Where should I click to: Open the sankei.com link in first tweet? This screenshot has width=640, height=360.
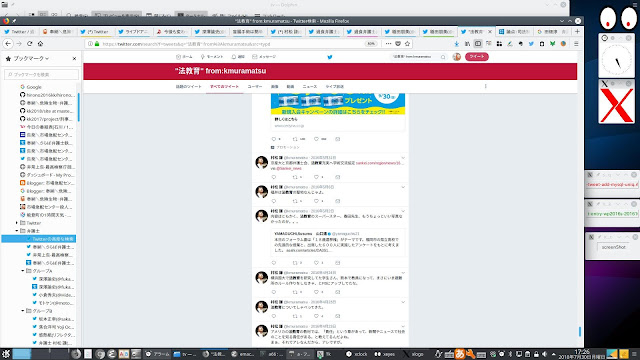click(x=380, y=163)
